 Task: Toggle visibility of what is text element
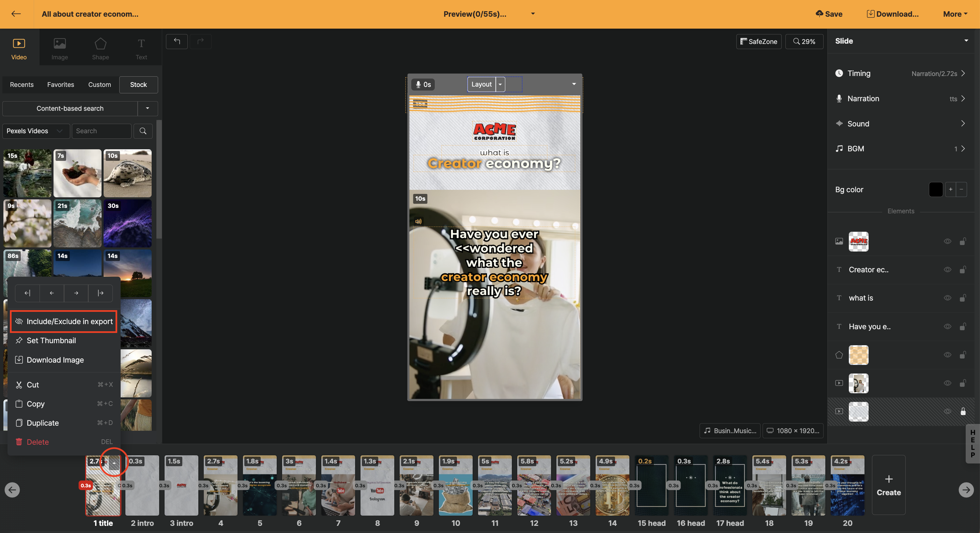(947, 298)
